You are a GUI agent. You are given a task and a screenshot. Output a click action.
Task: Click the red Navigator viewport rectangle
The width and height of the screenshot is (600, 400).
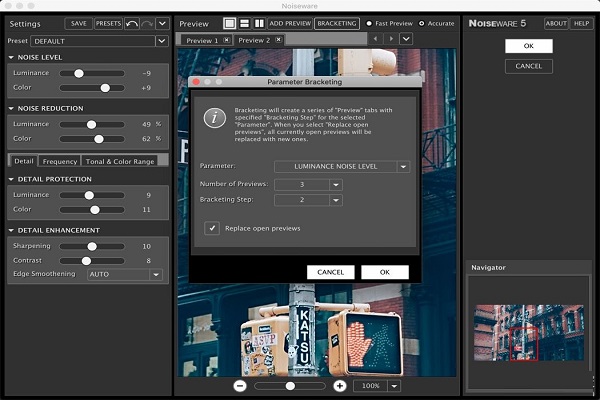[524, 344]
